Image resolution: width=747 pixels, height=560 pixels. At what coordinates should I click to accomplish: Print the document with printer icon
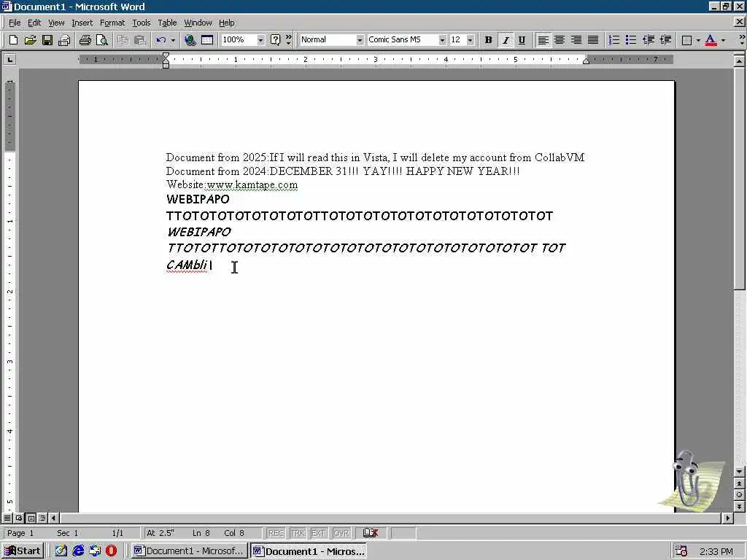(x=85, y=40)
